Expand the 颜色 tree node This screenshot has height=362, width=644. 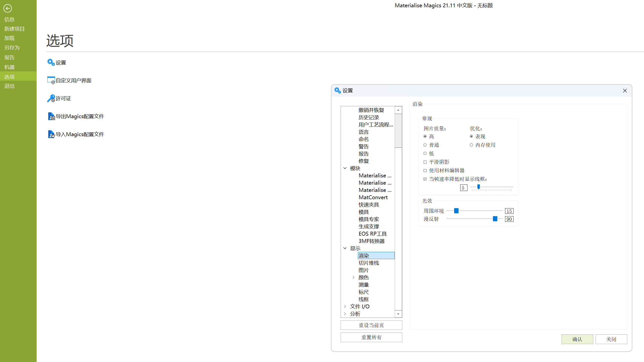353,277
